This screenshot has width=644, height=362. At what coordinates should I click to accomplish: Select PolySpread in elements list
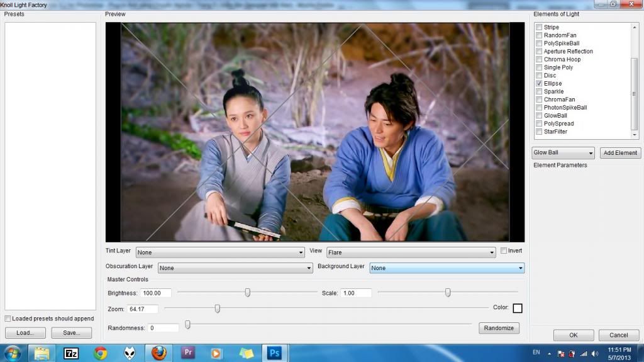click(x=558, y=123)
